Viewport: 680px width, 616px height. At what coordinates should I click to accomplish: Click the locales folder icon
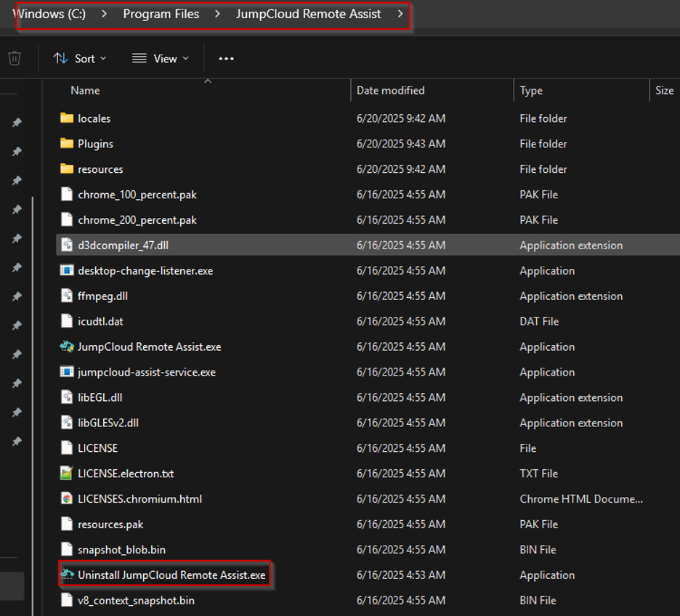pyautogui.click(x=67, y=118)
